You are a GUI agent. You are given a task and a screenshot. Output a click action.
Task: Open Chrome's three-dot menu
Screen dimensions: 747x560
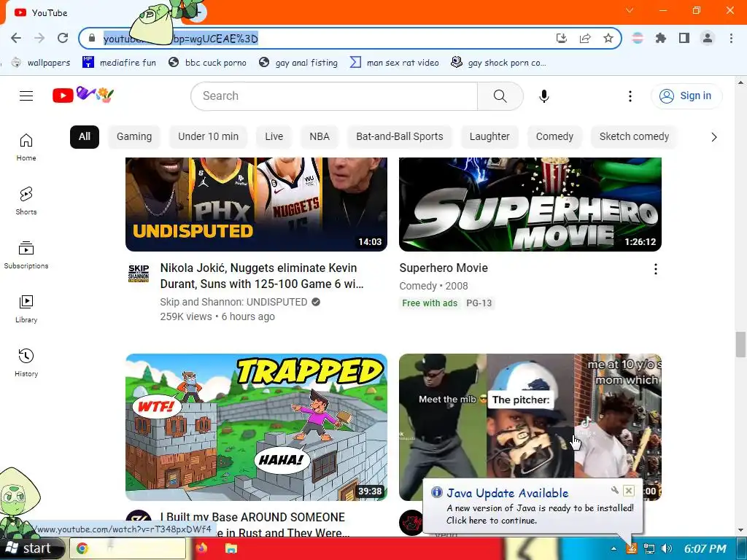click(731, 38)
